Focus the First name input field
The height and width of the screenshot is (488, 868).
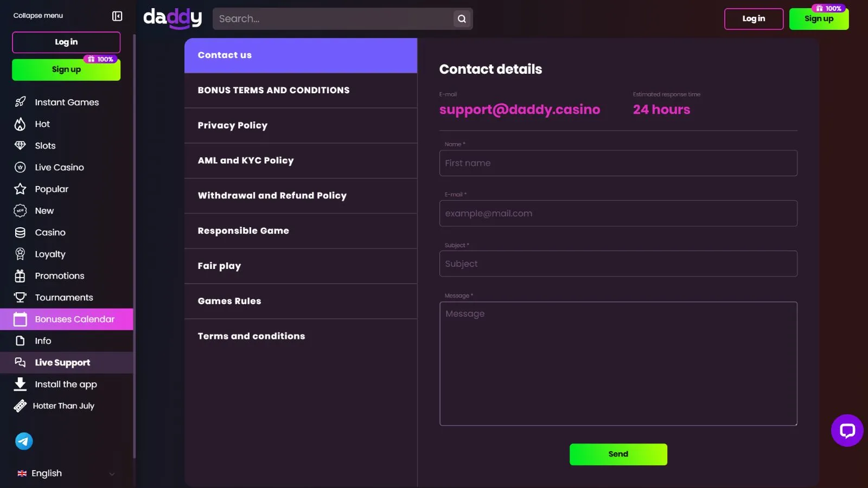point(618,163)
